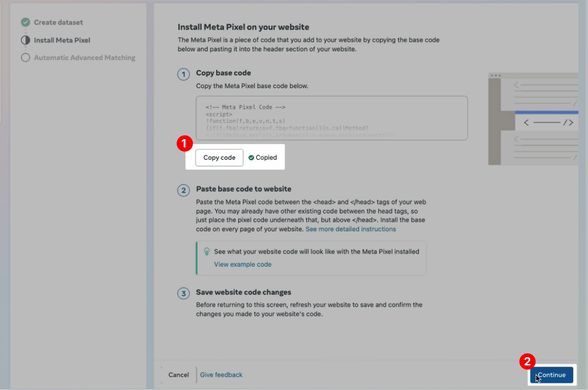Image resolution: width=588 pixels, height=390 pixels.
Task: Click the green check icon next to Copied
Action: click(251, 158)
